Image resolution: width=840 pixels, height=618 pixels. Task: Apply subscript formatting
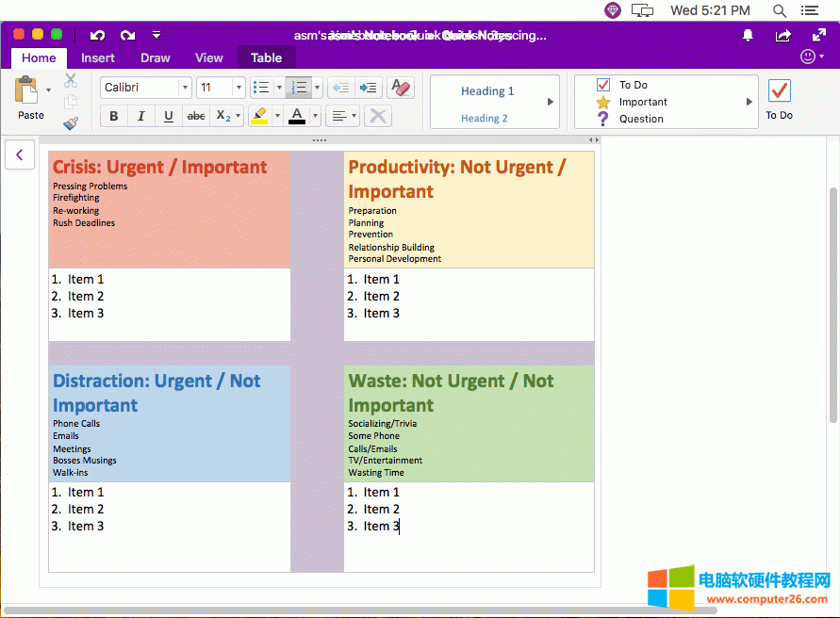tap(223, 116)
